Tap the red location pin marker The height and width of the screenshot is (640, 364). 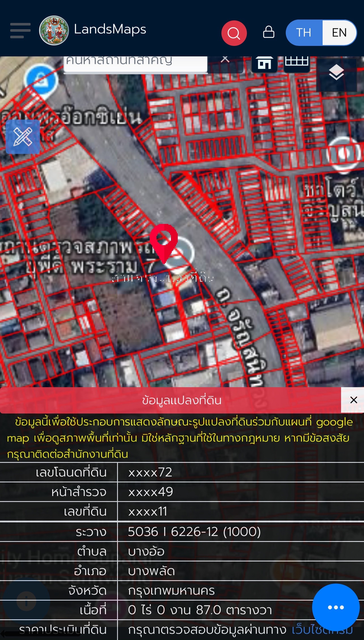164,243
